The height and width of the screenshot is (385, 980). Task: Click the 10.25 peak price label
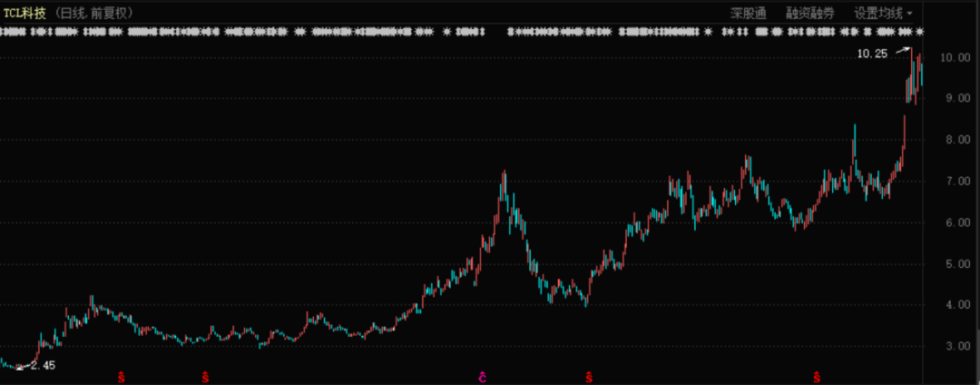(872, 54)
